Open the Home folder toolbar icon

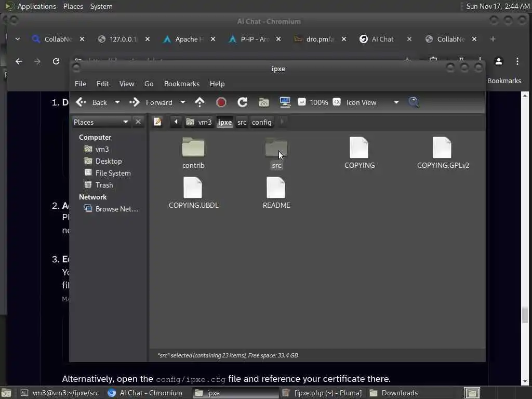coord(263,102)
